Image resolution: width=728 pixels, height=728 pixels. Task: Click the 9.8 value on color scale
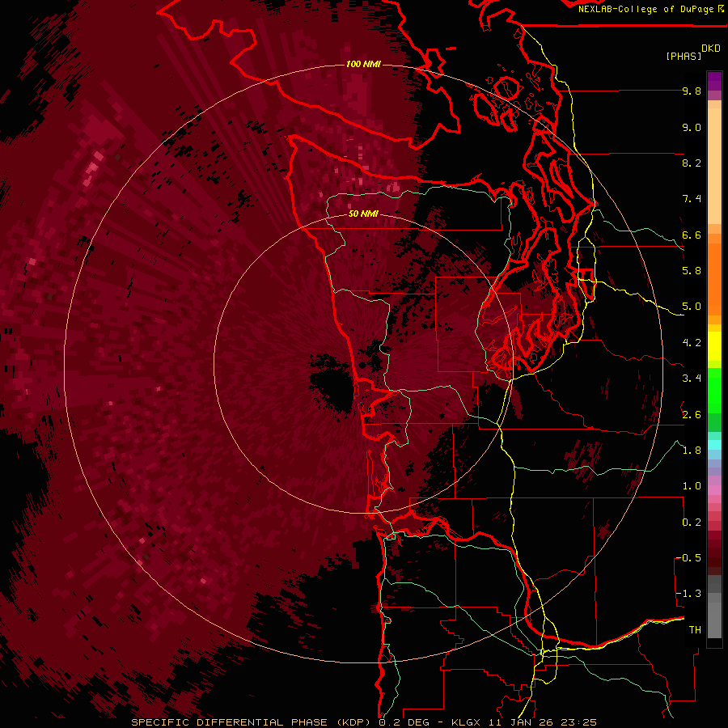[x=692, y=91]
